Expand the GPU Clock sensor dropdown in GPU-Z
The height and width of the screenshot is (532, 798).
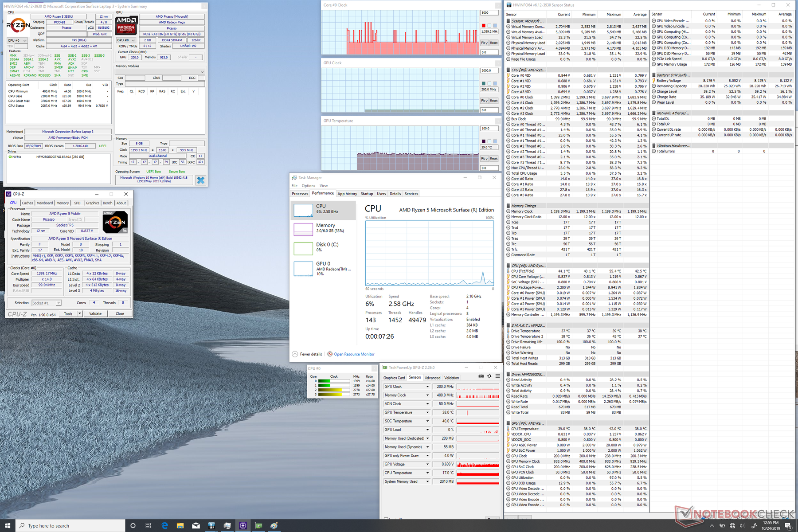coord(427,387)
